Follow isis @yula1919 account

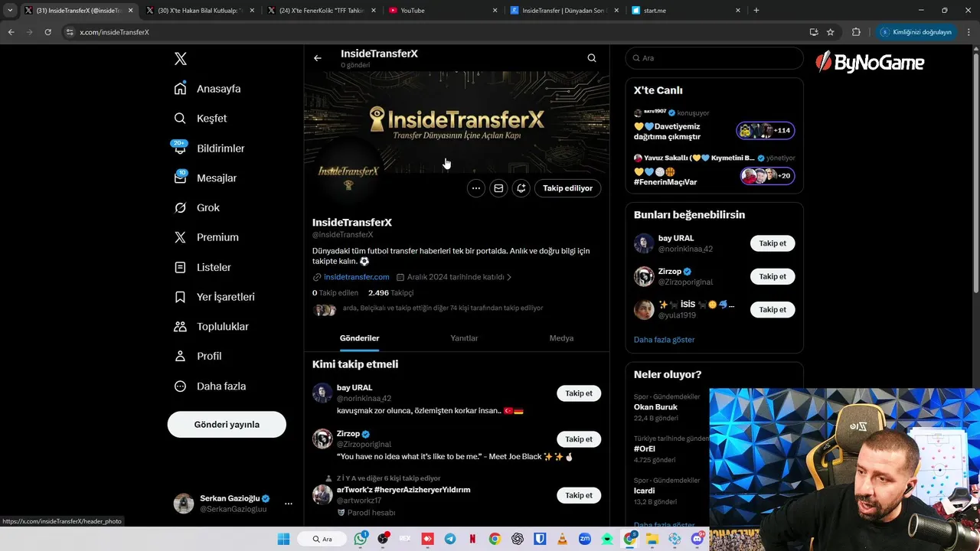[773, 310]
